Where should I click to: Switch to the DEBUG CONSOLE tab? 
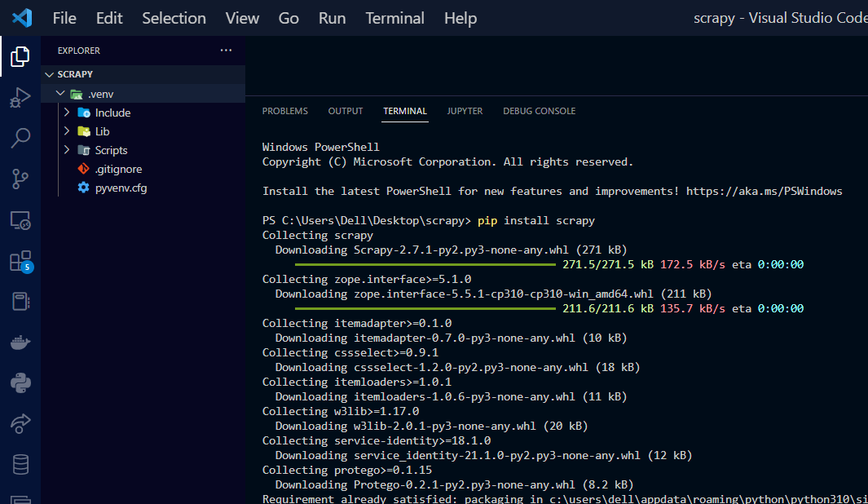[x=540, y=112]
